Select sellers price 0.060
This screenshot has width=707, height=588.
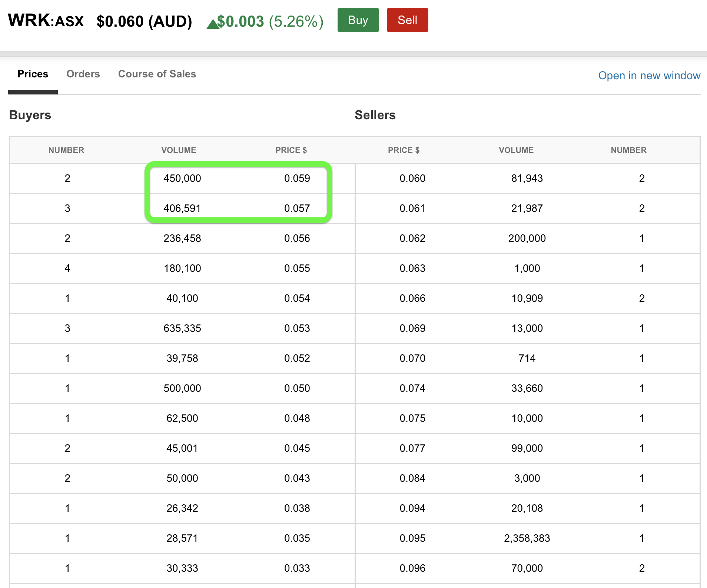tap(412, 178)
